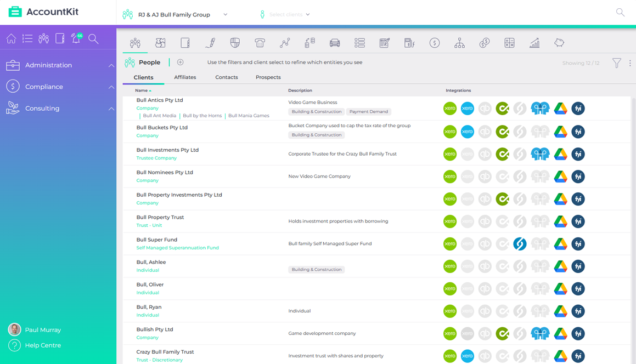Image resolution: width=636 pixels, height=364 pixels.
Task: Select the bulleted list toolbar icon
Action: (x=360, y=43)
